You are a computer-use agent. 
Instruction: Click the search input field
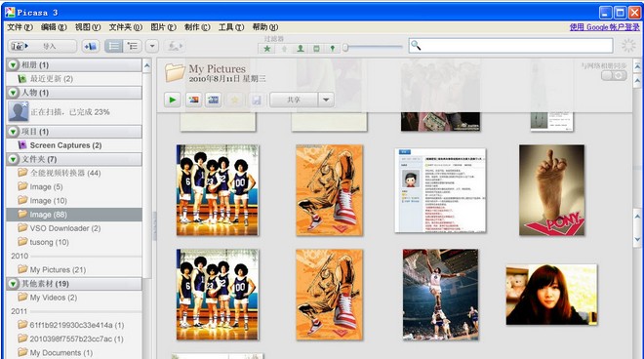point(510,46)
